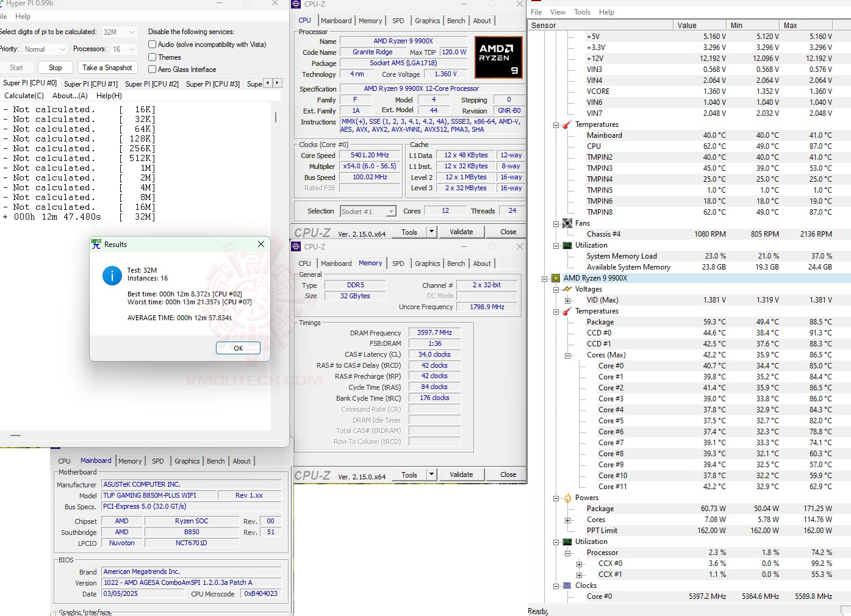Collapse the Fans node in HWMonitor

pos(556,224)
